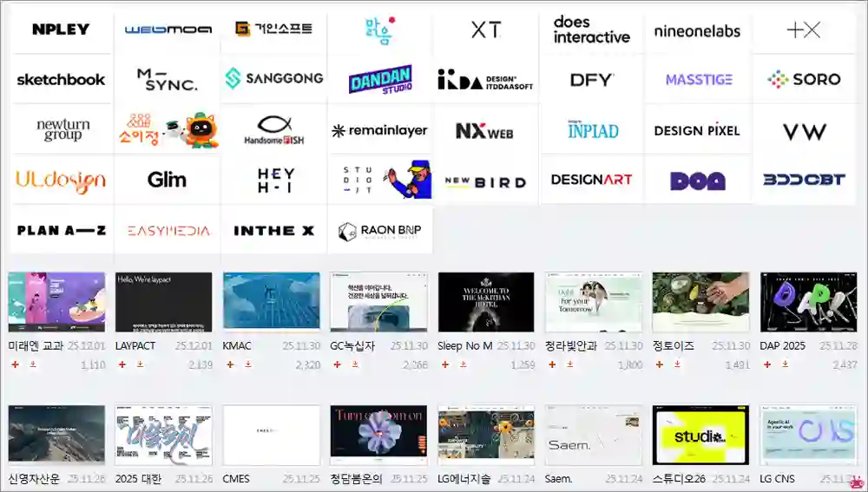Open the 미래엔 교과 site thumbnail
868x492 pixels.
[56, 302]
